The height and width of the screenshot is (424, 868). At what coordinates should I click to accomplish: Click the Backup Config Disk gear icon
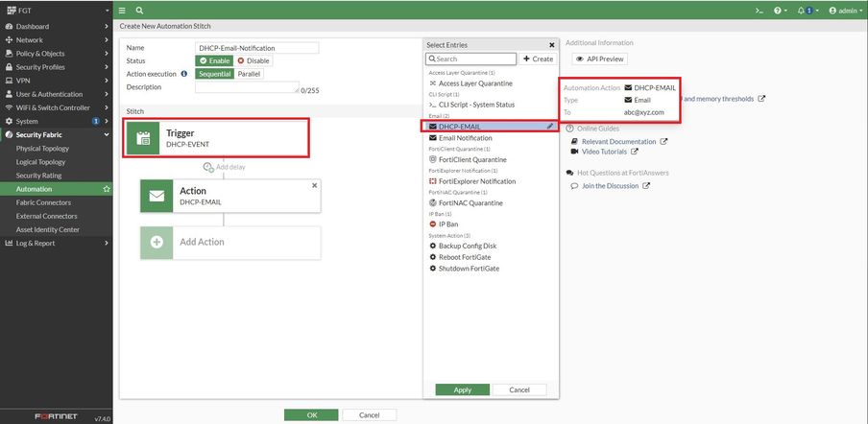point(433,246)
